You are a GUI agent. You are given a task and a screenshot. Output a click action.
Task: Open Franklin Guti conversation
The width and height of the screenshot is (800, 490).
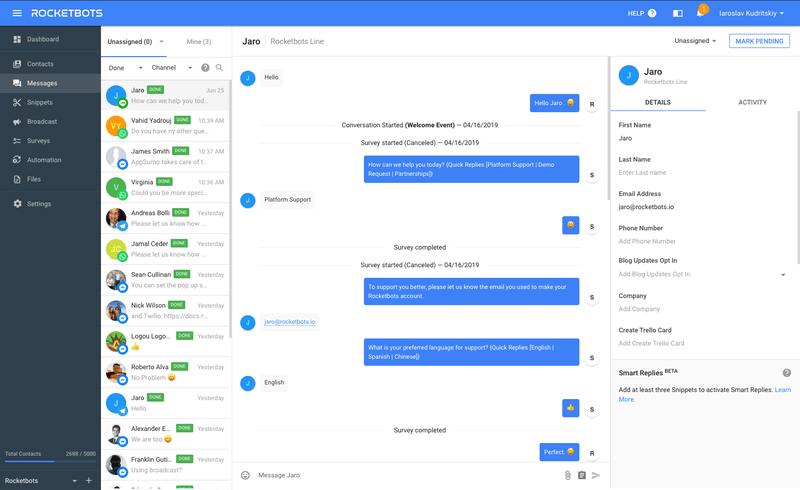166,464
